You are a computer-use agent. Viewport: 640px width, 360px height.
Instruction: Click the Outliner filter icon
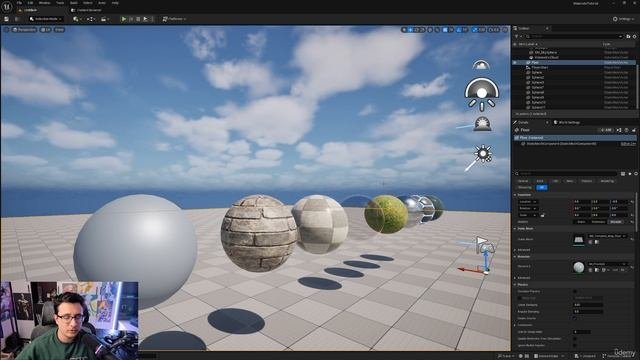517,36
